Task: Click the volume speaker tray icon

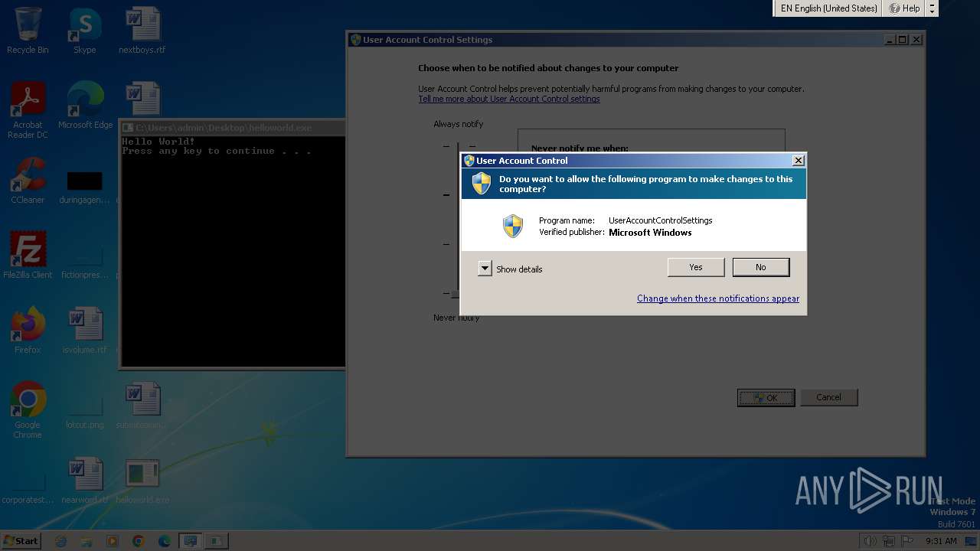Action: pos(870,541)
